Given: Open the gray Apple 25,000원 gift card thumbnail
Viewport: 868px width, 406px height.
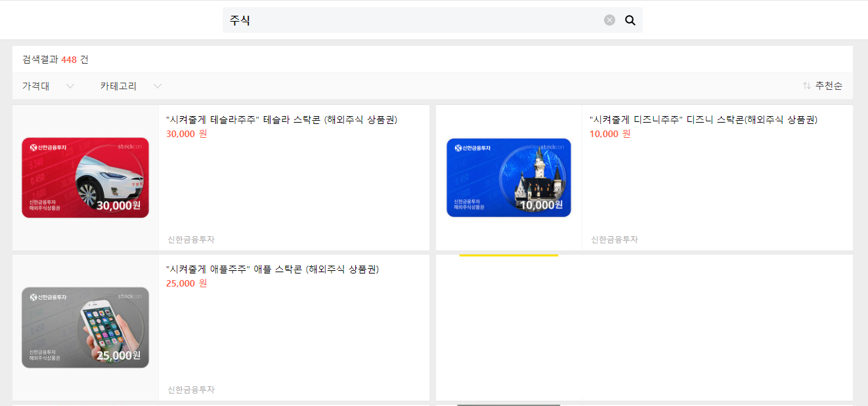Looking at the screenshot, I should pyautogui.click(x=85, y=327).
